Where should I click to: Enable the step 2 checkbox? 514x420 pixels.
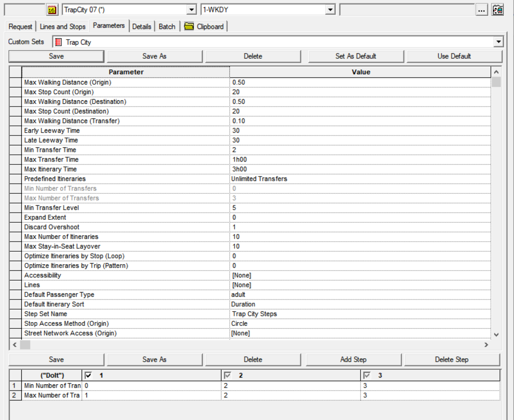(x=228, y=375)
